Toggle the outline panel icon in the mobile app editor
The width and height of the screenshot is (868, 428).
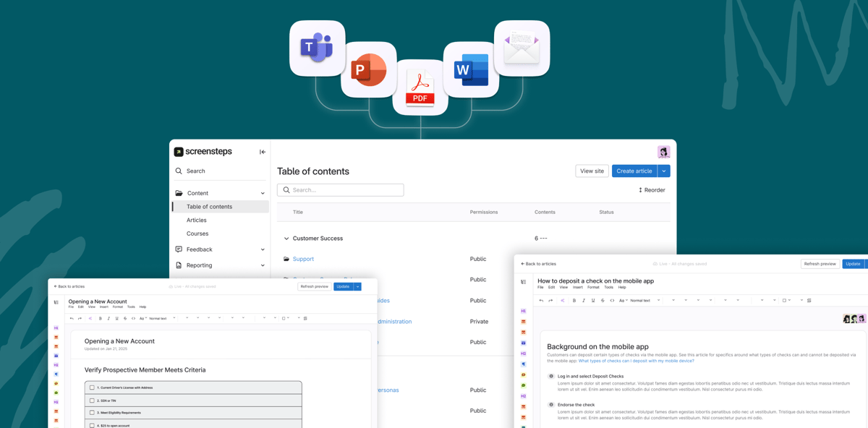pyautogui.click(x=523, y=282)
